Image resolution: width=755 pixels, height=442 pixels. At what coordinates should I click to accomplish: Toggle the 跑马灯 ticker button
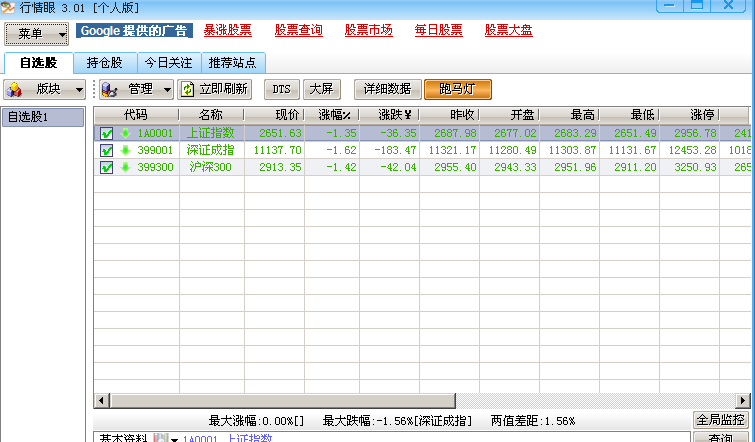457,90
